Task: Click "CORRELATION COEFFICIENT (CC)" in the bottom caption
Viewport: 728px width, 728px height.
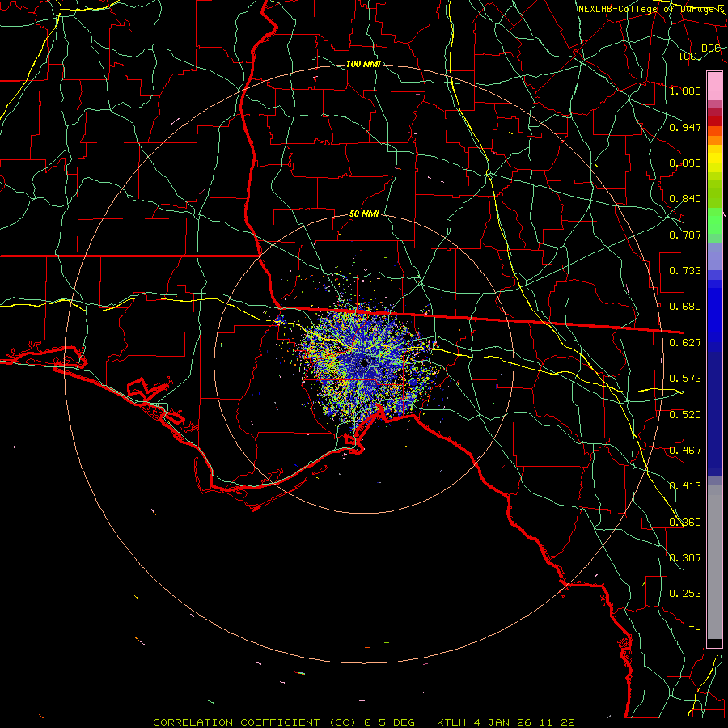Action: [x=255, y=722]
